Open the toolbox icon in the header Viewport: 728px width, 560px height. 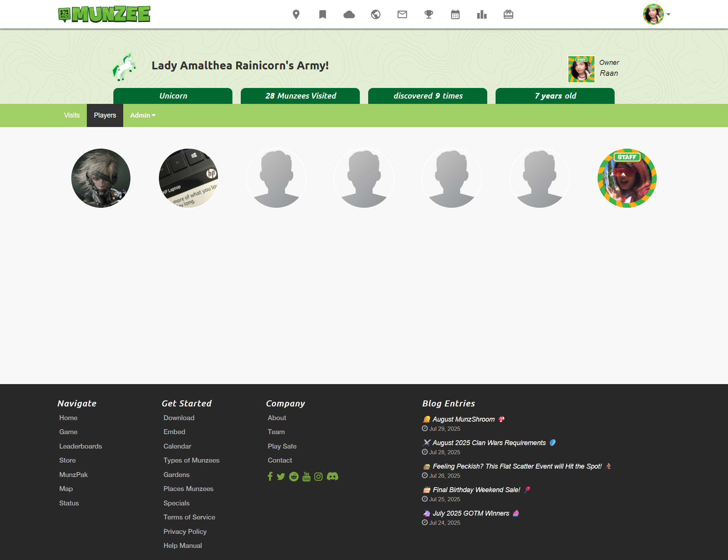click(508, 14)
